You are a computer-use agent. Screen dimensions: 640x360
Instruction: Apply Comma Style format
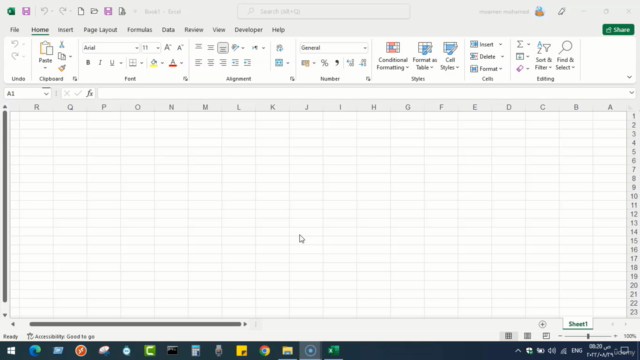click(337, 63)
